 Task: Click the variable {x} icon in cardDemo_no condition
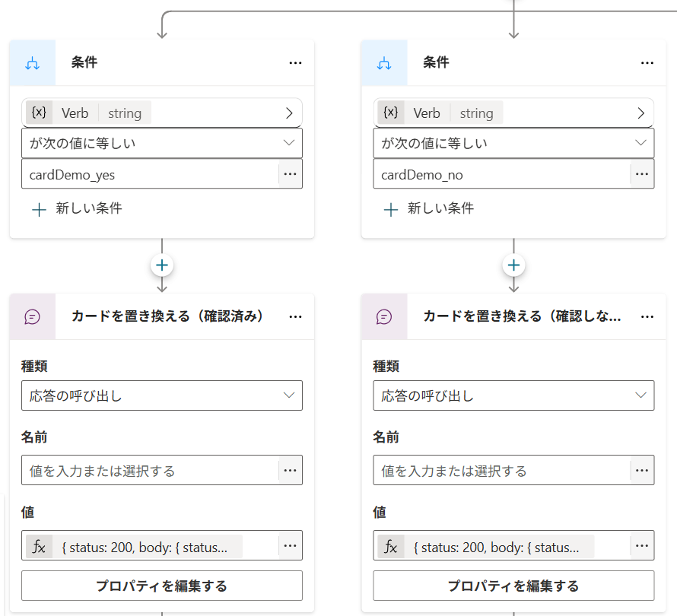tap(391, 113)
